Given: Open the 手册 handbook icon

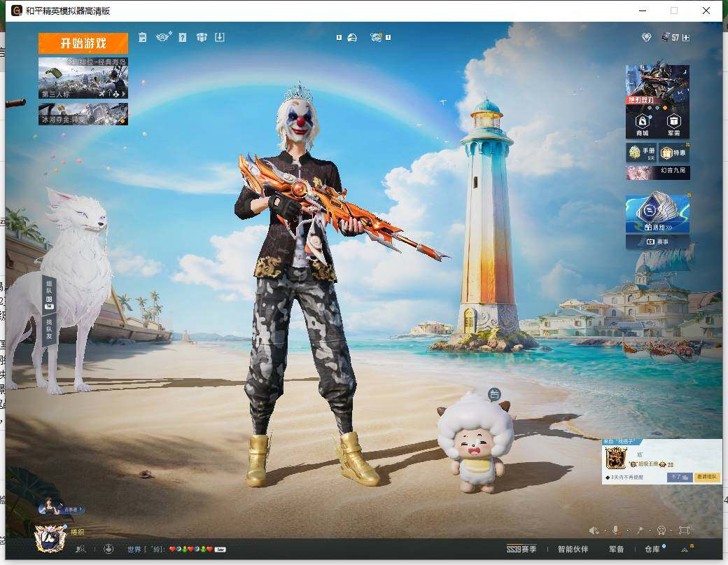Looking at the screenshot, I should (641, 152).
